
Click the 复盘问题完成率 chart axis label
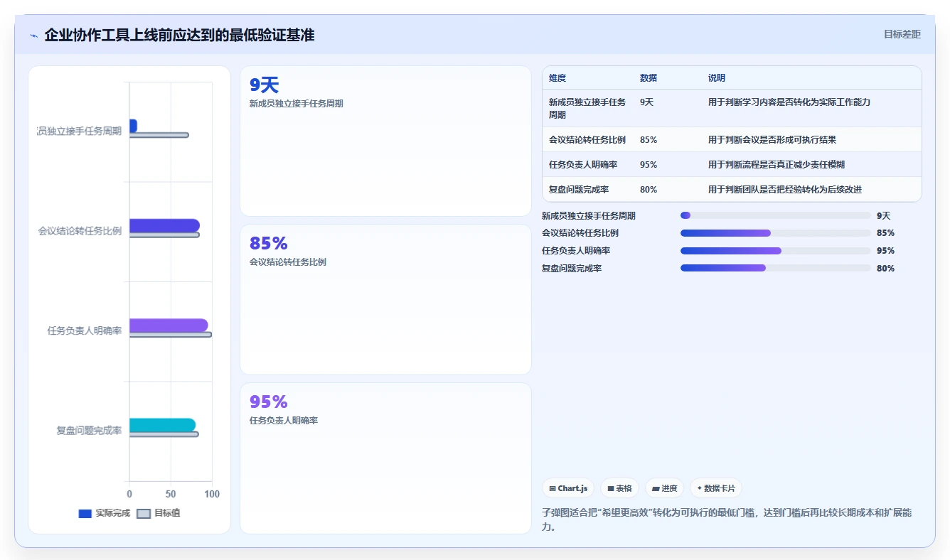89,431
